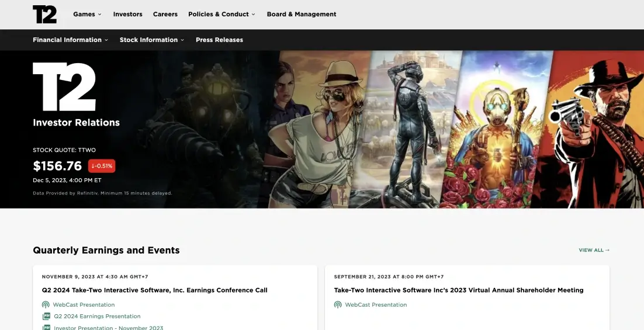Click the Investor Relations heading

point(76,122)
